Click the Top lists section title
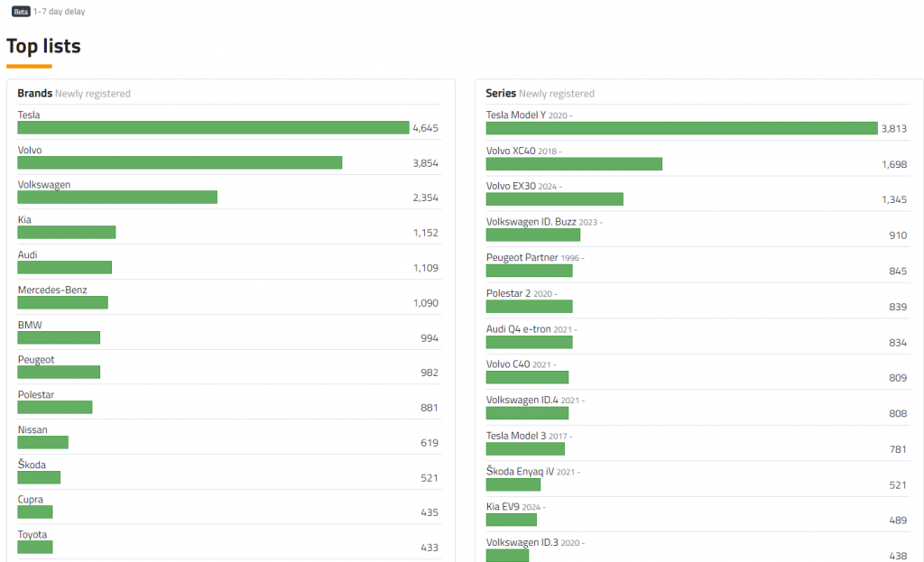 43,46
